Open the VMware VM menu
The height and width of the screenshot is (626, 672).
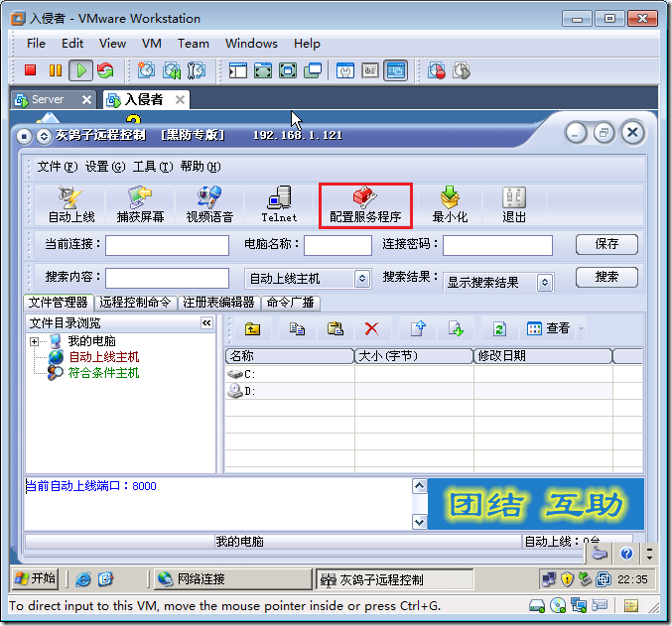(x=151, y=44)
